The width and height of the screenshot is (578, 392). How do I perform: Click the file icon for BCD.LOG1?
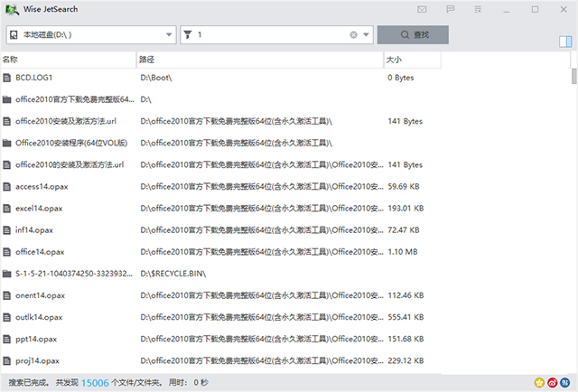tap(6, 78)
